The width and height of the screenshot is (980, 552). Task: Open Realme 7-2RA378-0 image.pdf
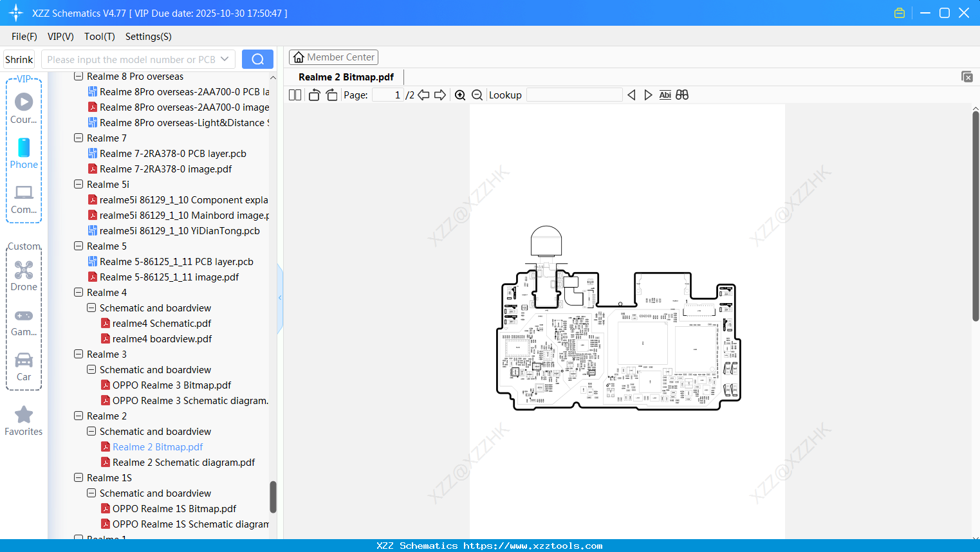tap(165, 169)
